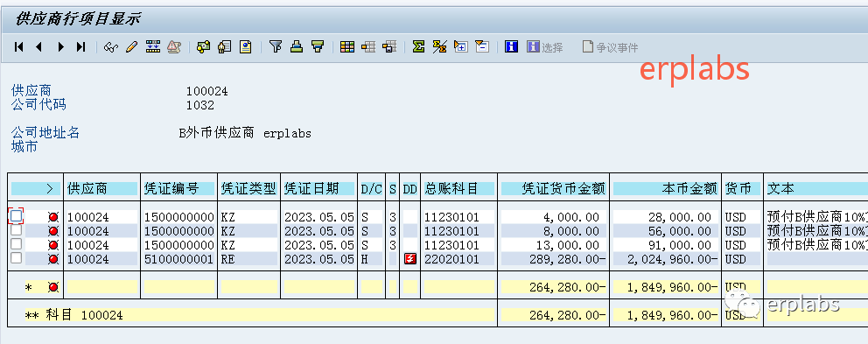The width and height of the screenshot is (868, 344).
Task: Click G/L account 22020101
Action: tap(451, 259)
